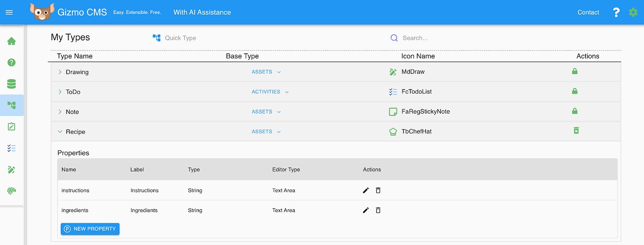Collapse the Recipe type row
Image resolution: width=644 pixels, height=245 pixels.
pyautogui.click(x=60, y=131)
